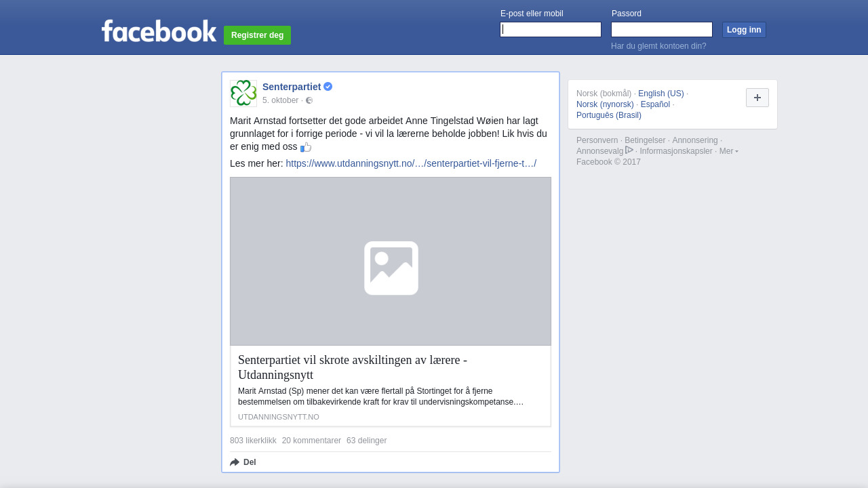Click the blue verified badge beside Senterpartiet

tap(328, 87)
